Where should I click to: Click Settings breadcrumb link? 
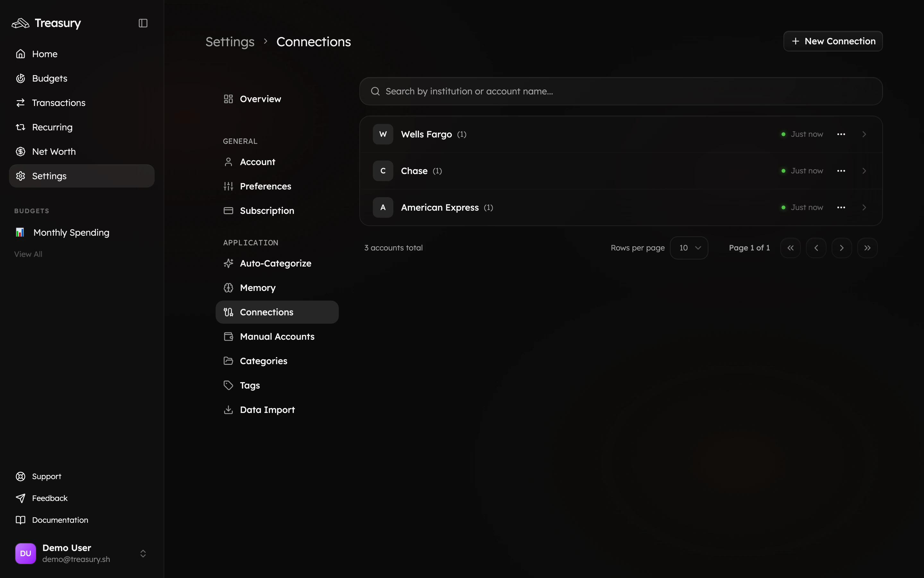(x=230, y=42)
